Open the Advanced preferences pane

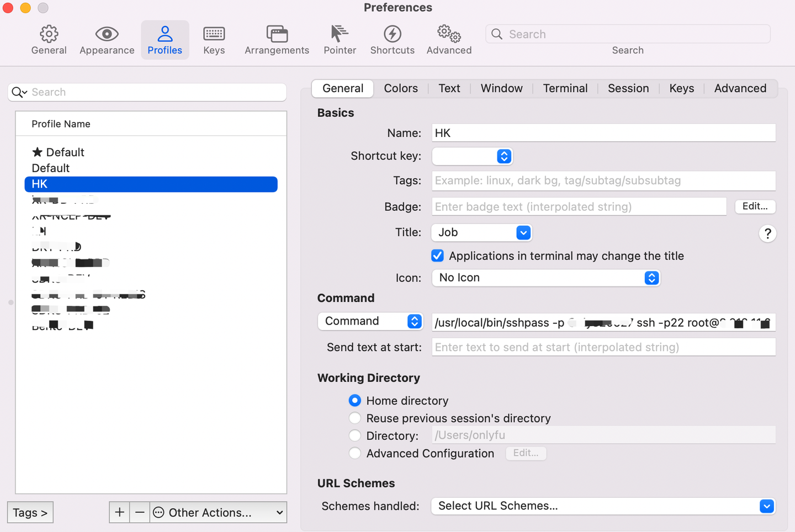point(448,39)
